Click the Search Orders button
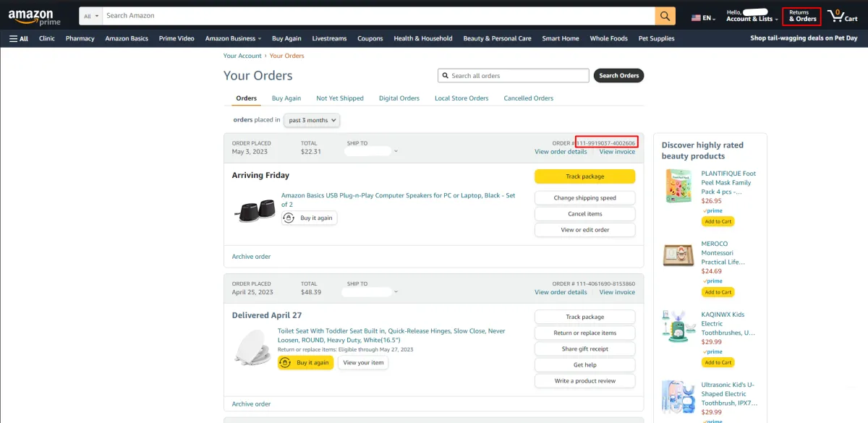This screenshot has height=423, width=868. coord(618,75)
